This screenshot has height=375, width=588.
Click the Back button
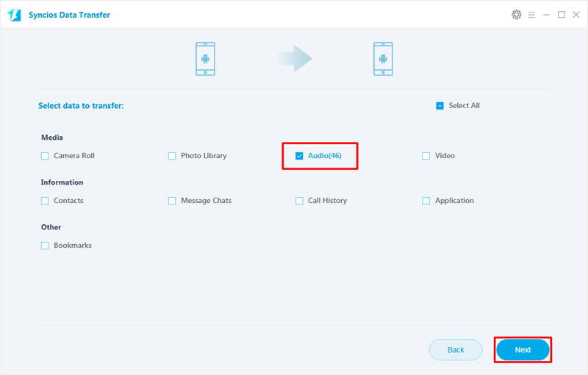[456, 350]
